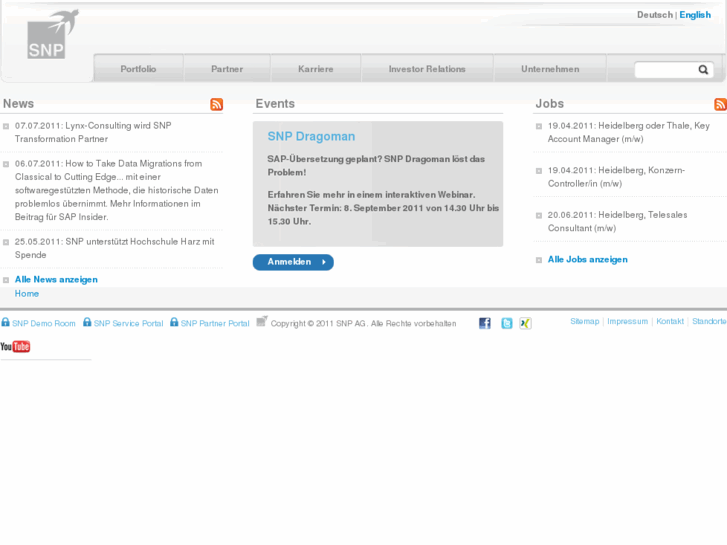
Task: Switch language to Deutsch
Action: pos(655,15)
